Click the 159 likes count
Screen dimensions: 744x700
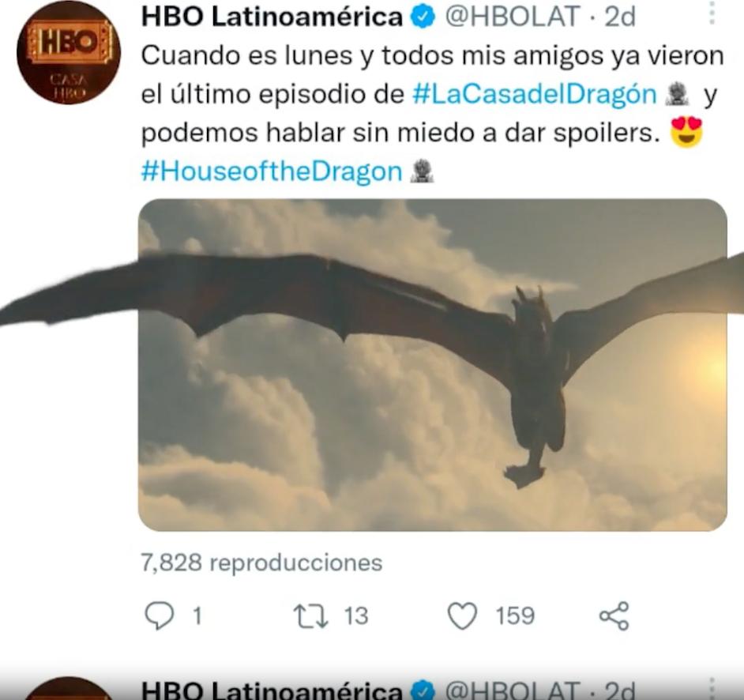(515, 615)
